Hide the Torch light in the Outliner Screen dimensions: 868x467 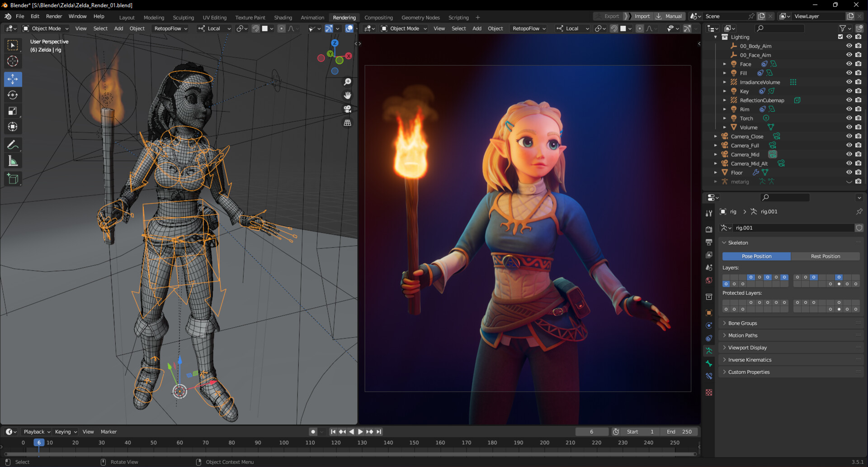[x=849, y=118]
